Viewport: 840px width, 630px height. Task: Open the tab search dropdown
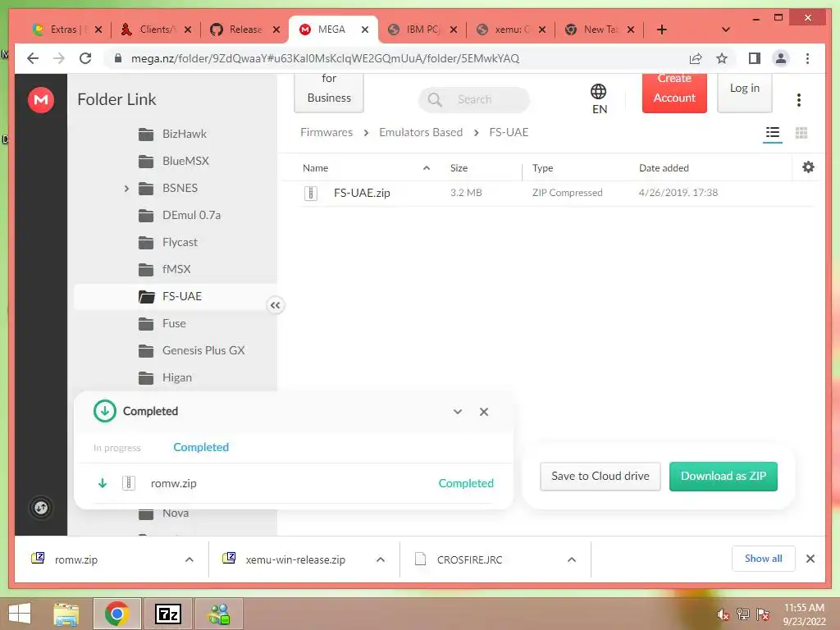pos(726,30)
